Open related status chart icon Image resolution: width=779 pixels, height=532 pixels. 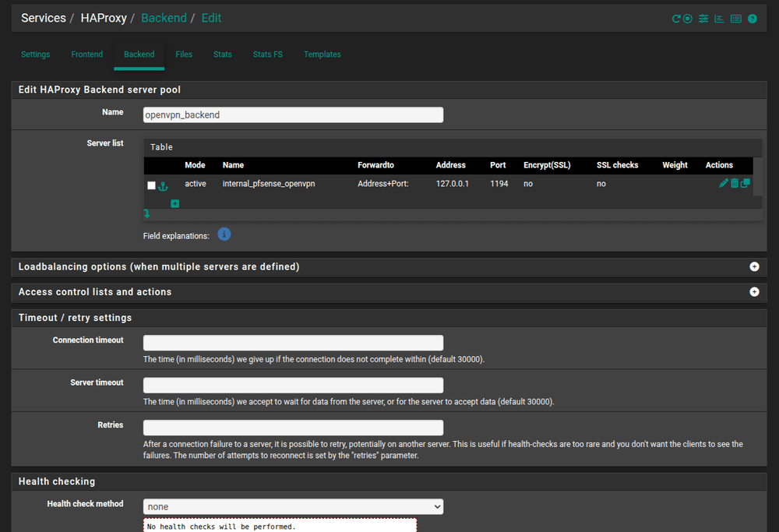pos(719,19)
